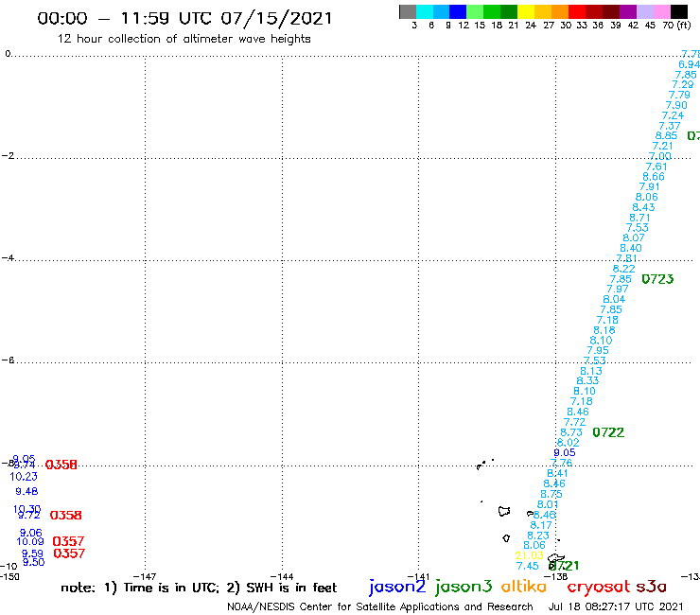Click the 8.23 wave height value
Viewport: 700px width, 615px height.
click(x=538, y=536)
